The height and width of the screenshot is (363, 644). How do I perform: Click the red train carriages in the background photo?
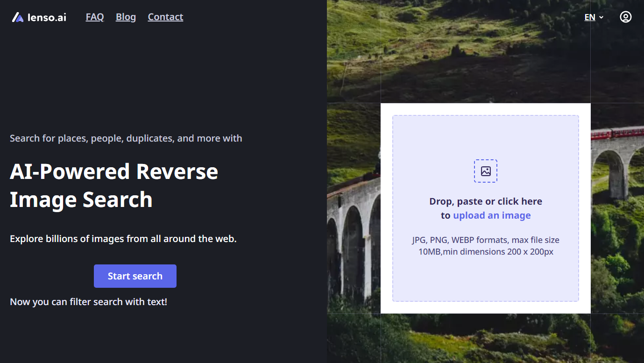616,133
